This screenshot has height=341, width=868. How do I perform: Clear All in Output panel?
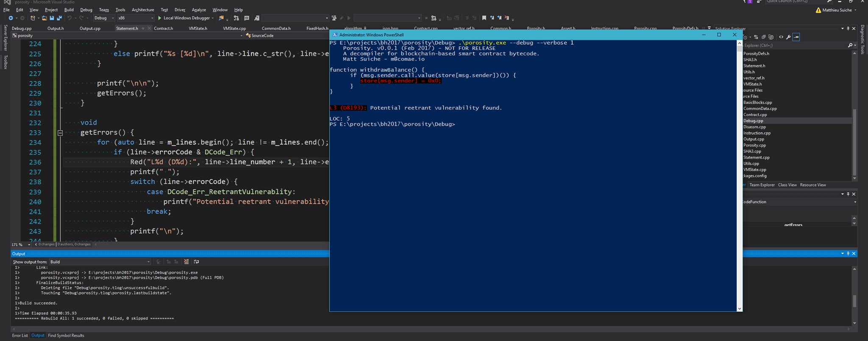(x=186, y=262)
